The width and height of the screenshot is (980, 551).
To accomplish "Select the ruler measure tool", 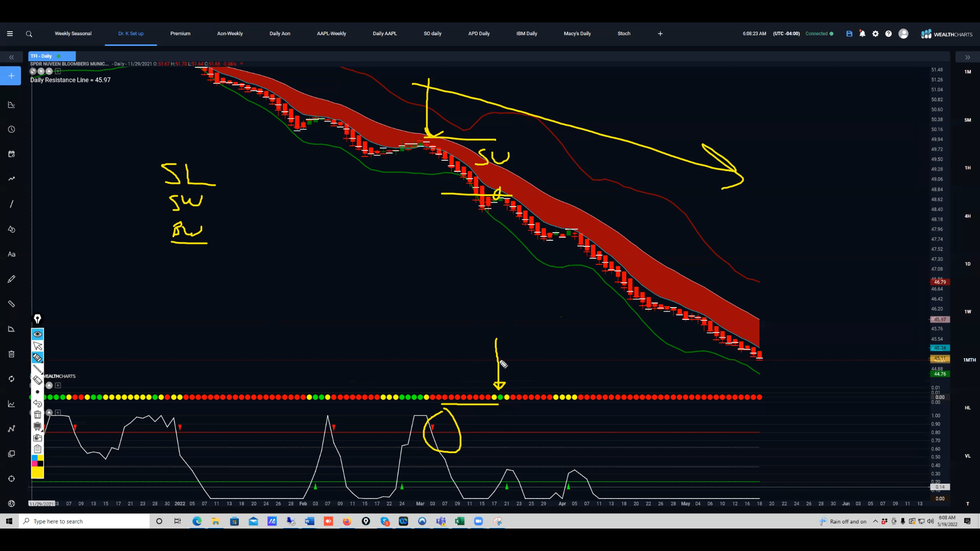I will tap(11, 304).
